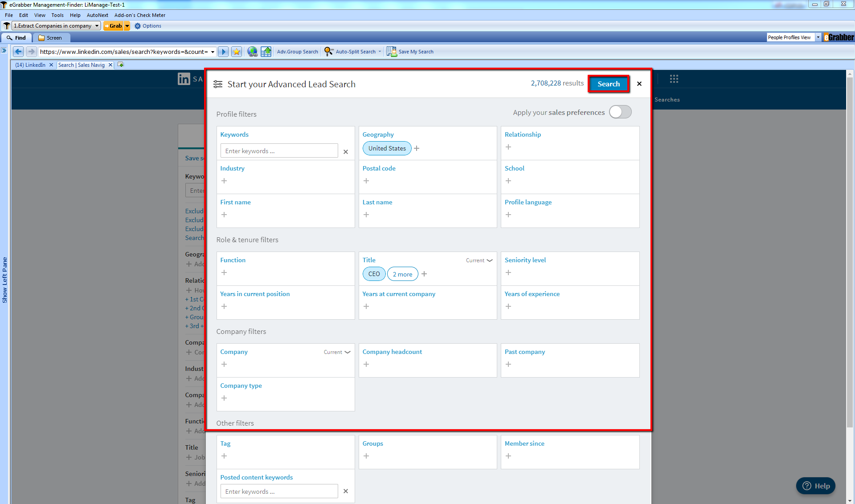
Task: Add a School filter with plus
Action: (x=508, y=181)
